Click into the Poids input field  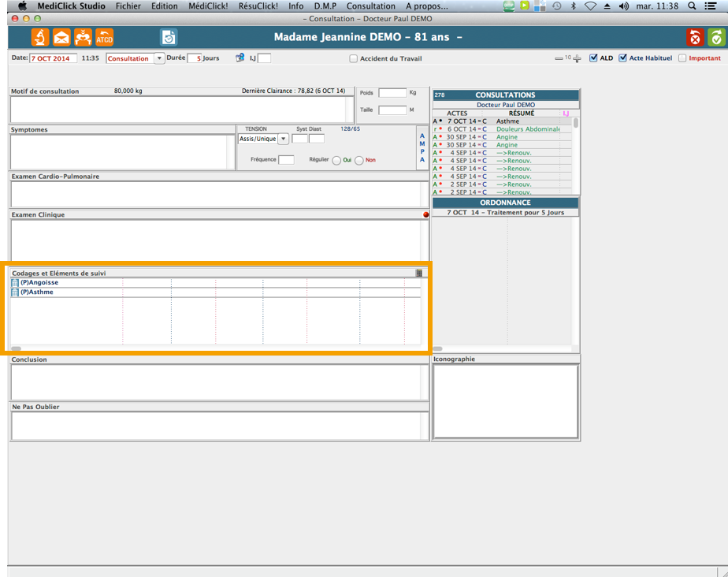pos(392,93)
